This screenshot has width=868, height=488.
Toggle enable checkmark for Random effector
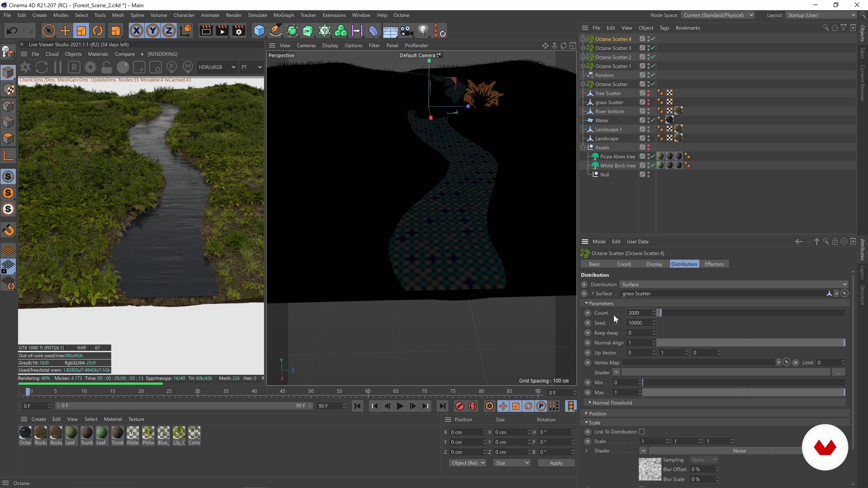[653, 75]
